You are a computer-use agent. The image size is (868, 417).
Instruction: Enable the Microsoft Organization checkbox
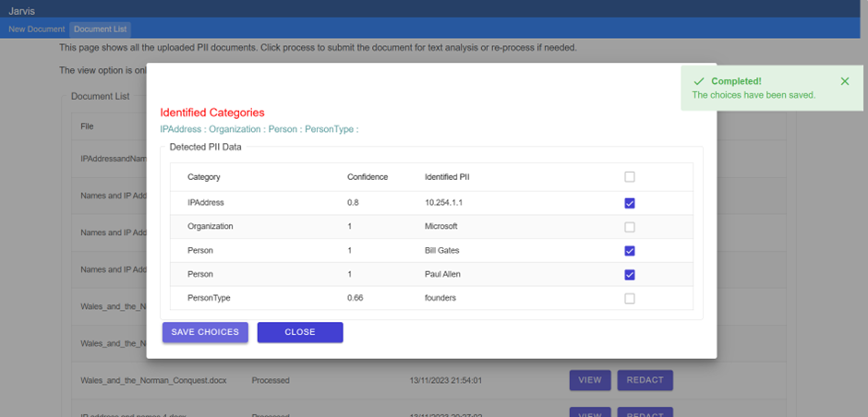tap(630, 227)
